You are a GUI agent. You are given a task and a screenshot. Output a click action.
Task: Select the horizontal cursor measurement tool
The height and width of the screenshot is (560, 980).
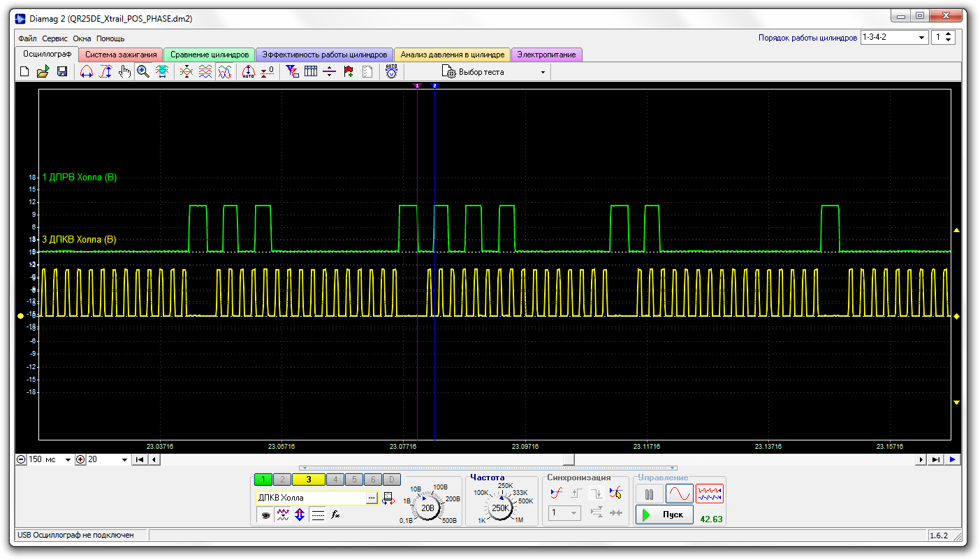(x=87, y=71)
